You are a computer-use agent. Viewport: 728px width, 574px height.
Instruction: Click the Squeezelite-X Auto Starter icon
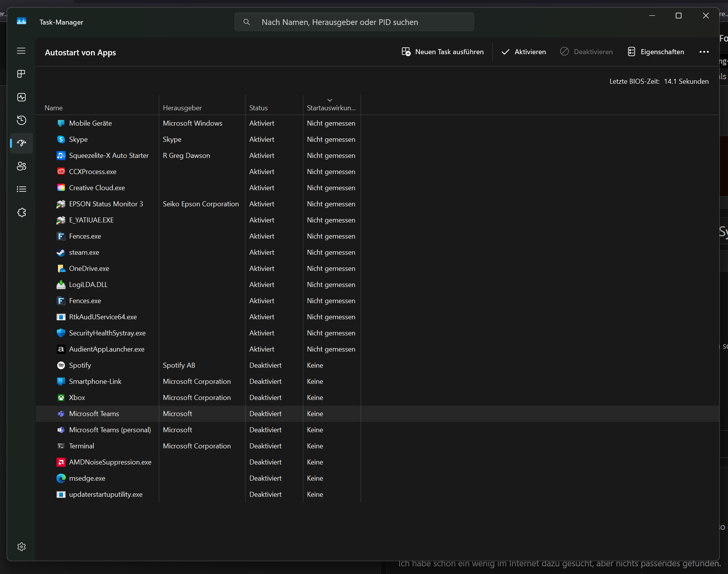click(x=61, y=155)
